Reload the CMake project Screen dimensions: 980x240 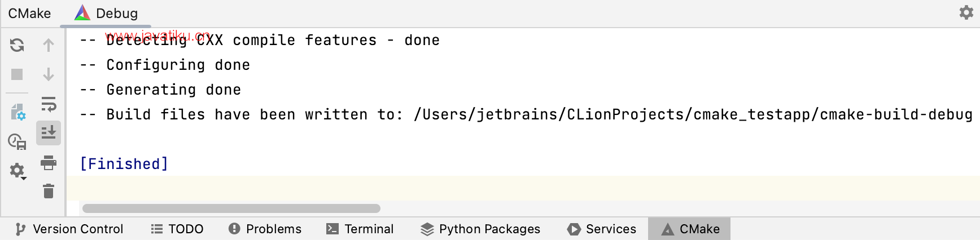coord(17,45)
